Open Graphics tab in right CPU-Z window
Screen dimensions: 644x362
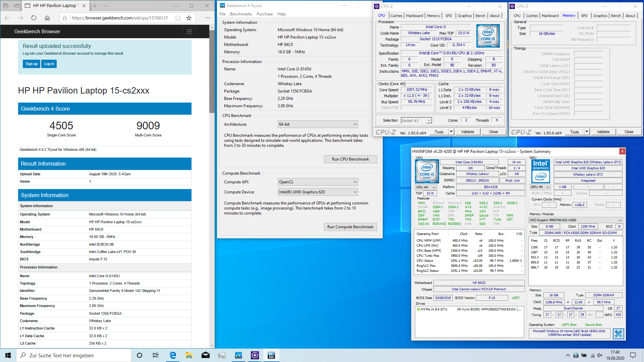point(600,16)
